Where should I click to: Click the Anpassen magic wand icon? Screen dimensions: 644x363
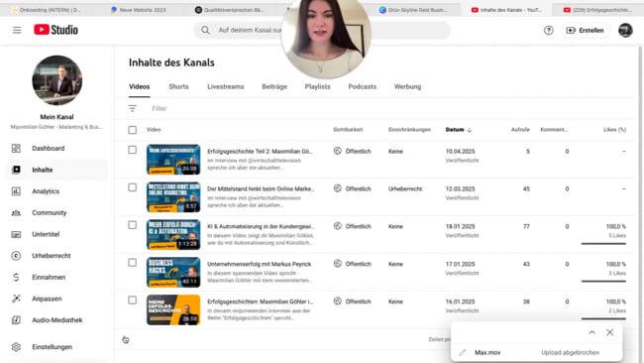tap(16, 299)
